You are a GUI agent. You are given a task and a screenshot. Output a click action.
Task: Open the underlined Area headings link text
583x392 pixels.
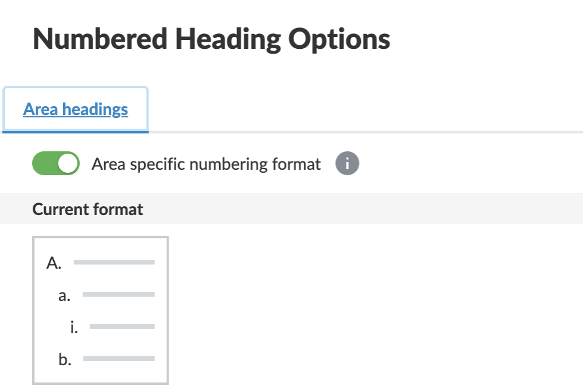pos(76,110)
